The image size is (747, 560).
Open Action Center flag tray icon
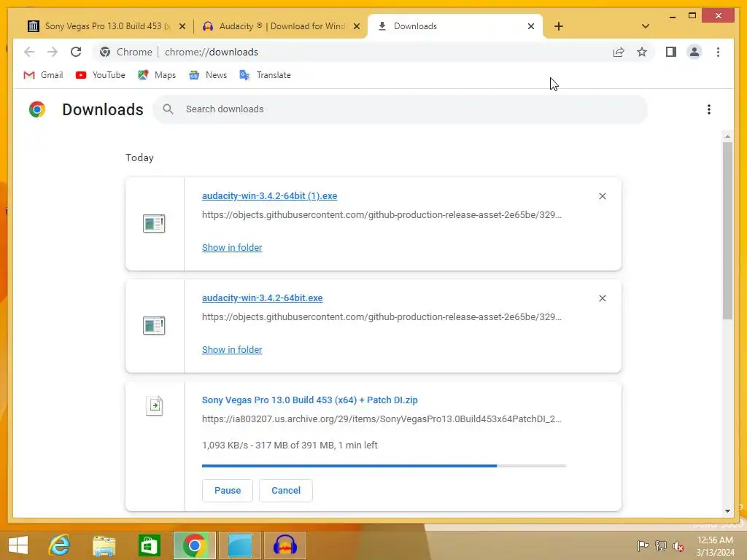pyautogui.click(x=643, y=546)
